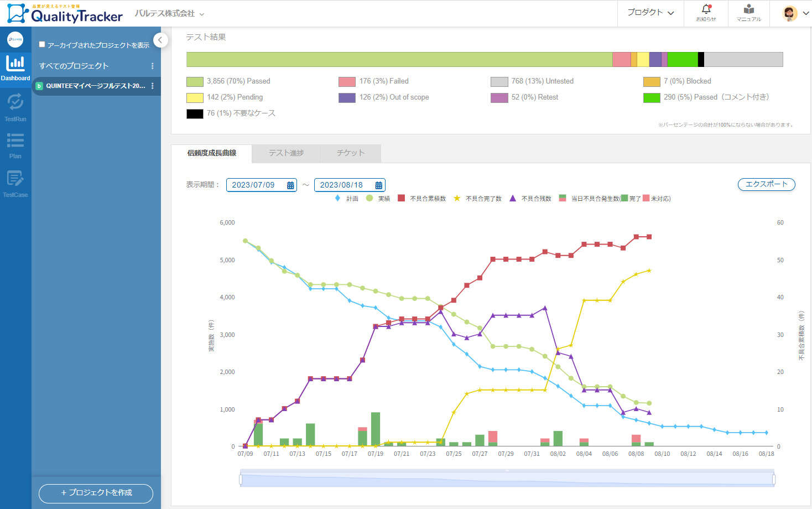Click the Passed legend color swatch
Image resolution: width=812 pixels, height=509 pixels.
[x=195, y=82]
